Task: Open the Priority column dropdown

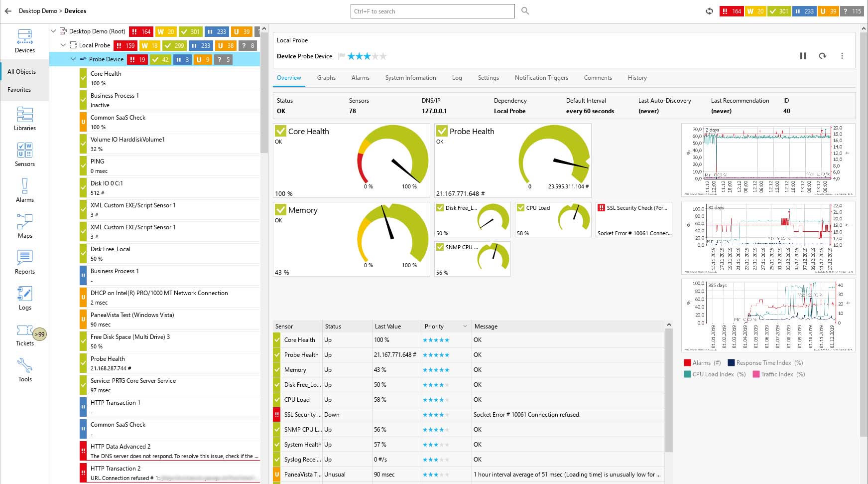Action: pos(465,326)
